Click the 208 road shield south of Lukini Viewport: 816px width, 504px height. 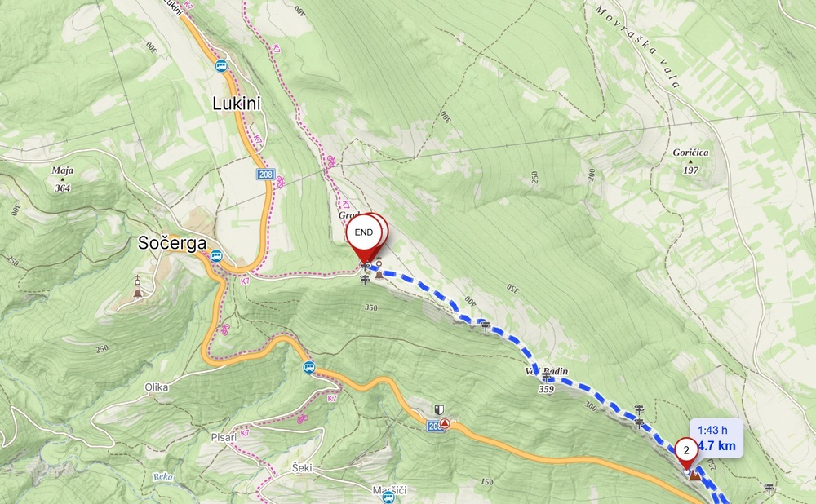point(265,175)
